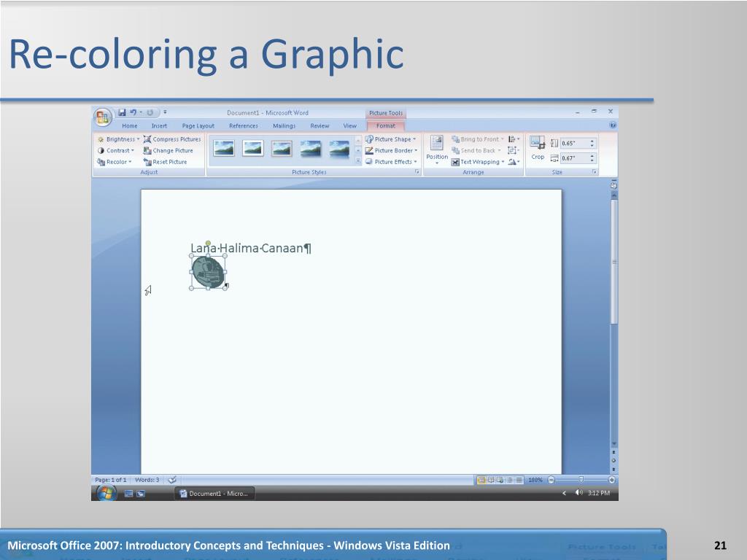
Task: Click Change Picture
Action: point(169,150)
